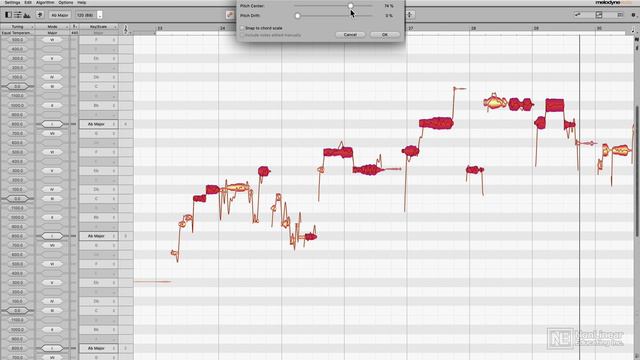Image resolution: width=640 pixels, height=360 pixels.
Task: Select the long note blob before bar 28
Action: 436,123
